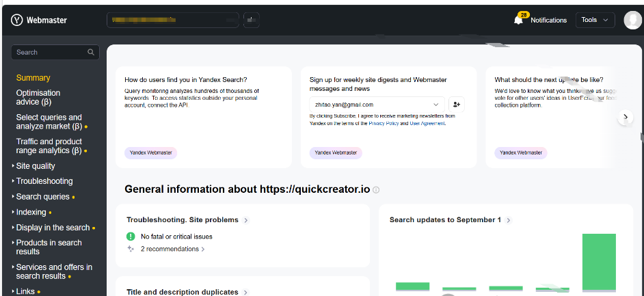Click the add subscriber icon next to email
This screenshot has height=296, width=644.
[457, 105]
